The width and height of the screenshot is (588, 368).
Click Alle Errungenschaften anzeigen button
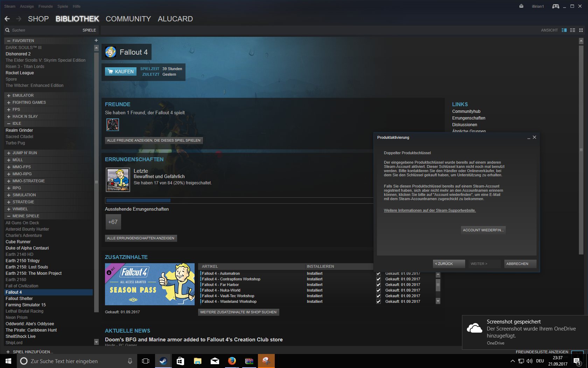point(141,238)
